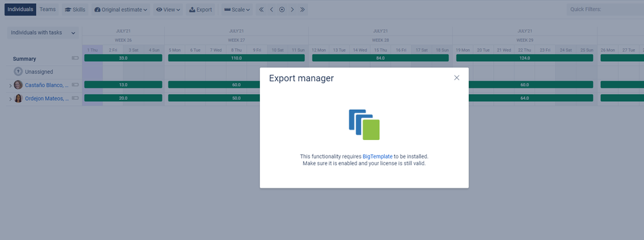Click the Summary 110.0 bar for week 27

point(236,58)
